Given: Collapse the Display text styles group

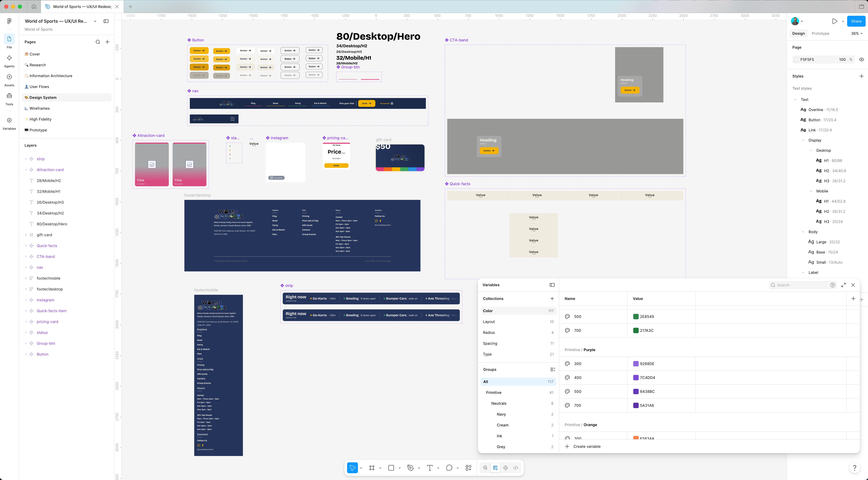Looking at the screenshot, I should [x=803, y=140].
